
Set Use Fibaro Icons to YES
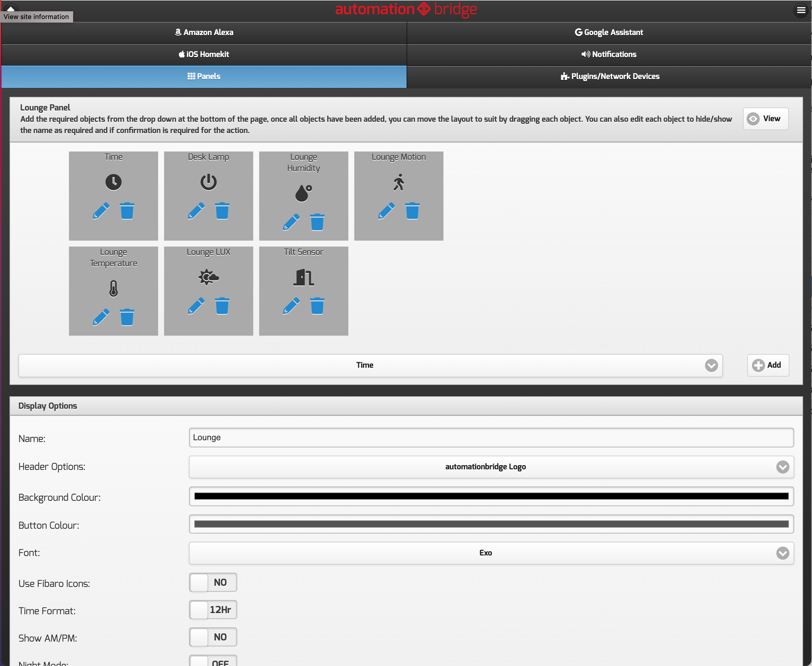coord(213,582)
